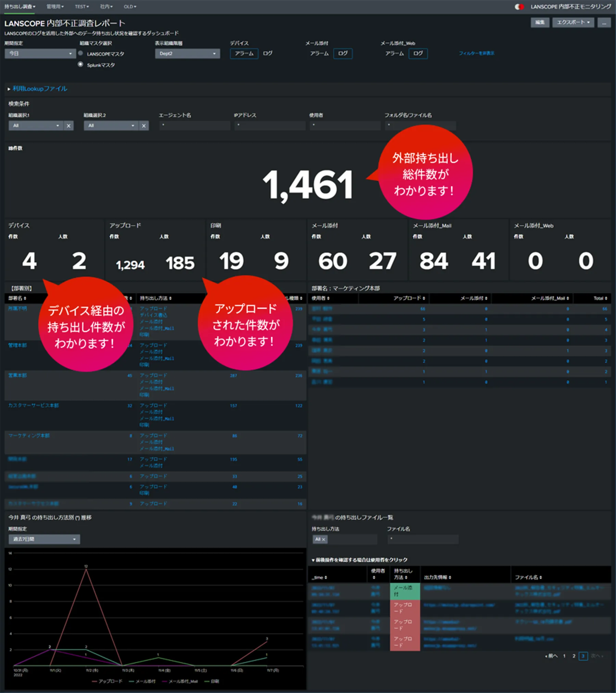The image size is (616, 693).
Task: Click the メール添付_Mail count 84
Action: (x=434, y=261)
